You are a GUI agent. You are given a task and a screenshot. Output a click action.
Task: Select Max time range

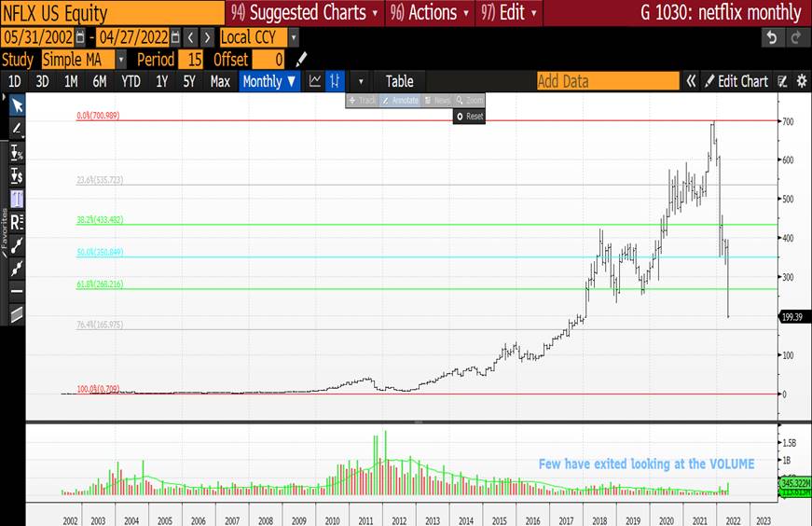click(220, 81)
